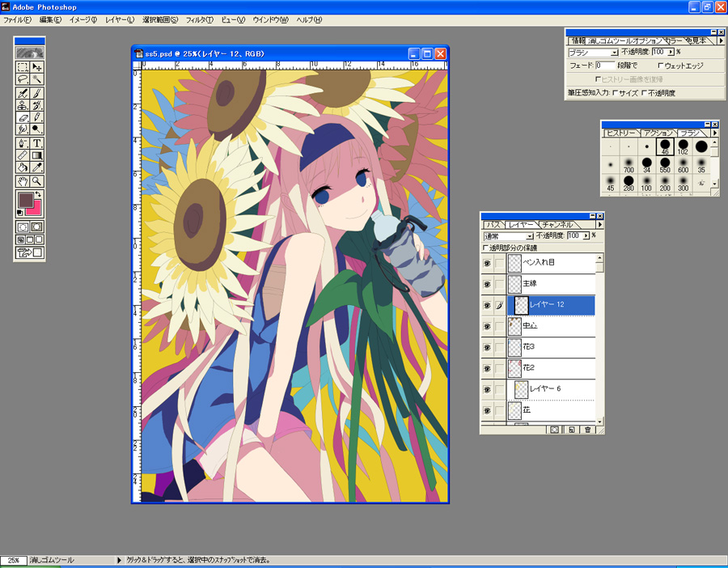Select the Paint Bucket tool

(x=23, y=167)
